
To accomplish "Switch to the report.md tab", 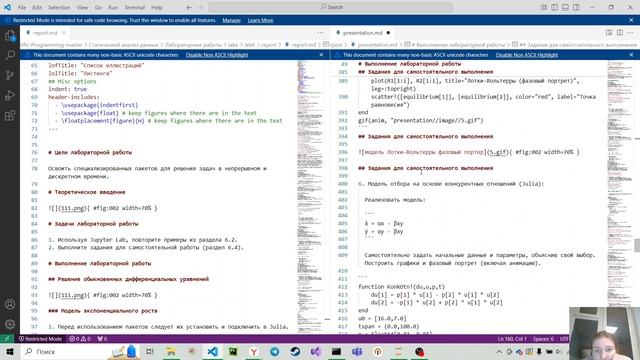I will pyautogui.click(x=44, y=33).
